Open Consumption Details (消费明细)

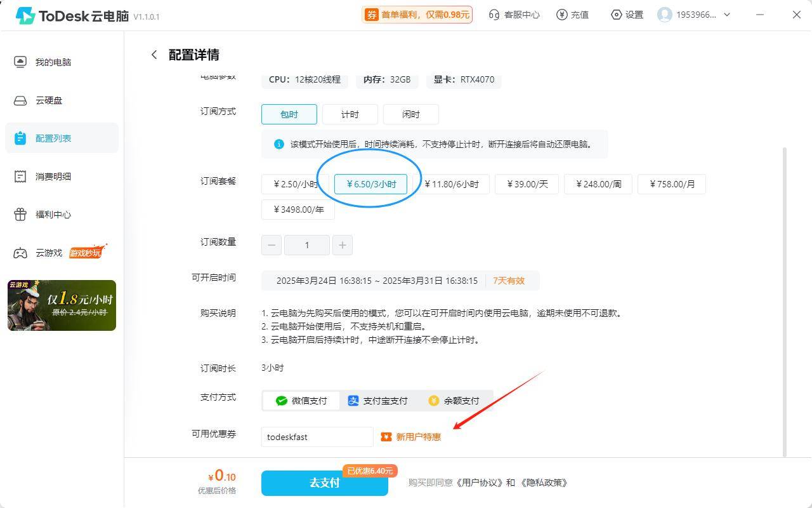click(62, 177)
